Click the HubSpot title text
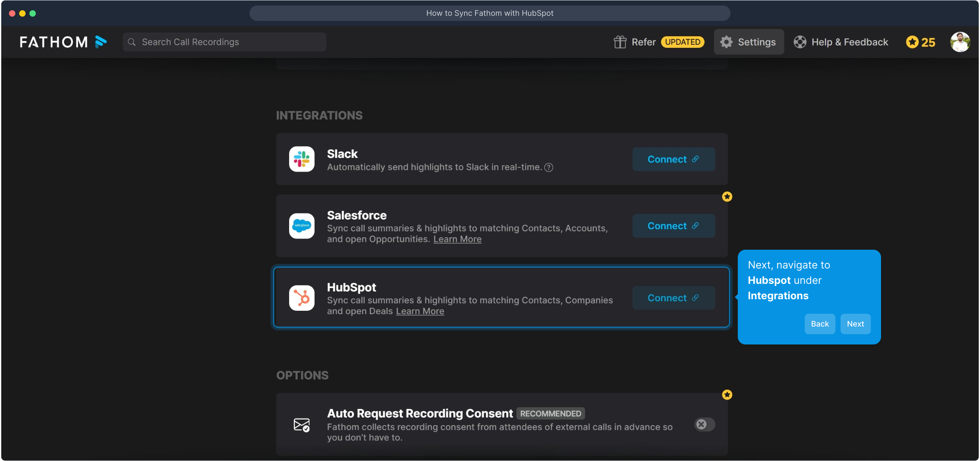Screen dimensions: 980x461 [x=352, y=288]
